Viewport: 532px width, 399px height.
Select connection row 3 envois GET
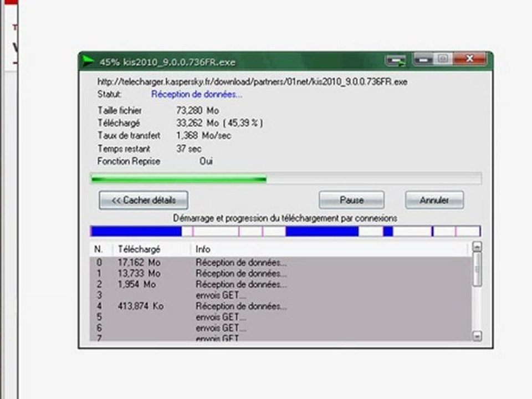tap(280, 295)
